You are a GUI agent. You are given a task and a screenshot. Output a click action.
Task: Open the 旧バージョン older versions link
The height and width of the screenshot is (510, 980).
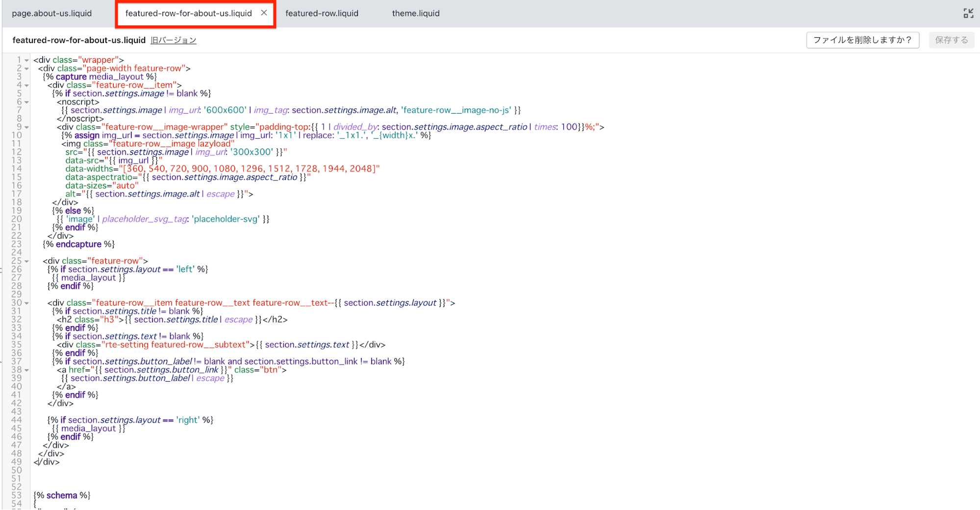173,40
